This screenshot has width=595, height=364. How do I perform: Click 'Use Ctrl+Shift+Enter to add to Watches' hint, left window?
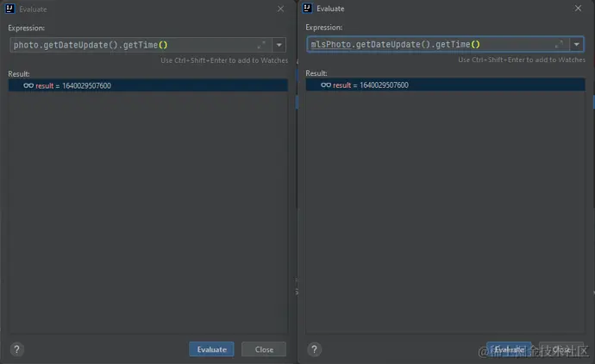click(224, 60)
